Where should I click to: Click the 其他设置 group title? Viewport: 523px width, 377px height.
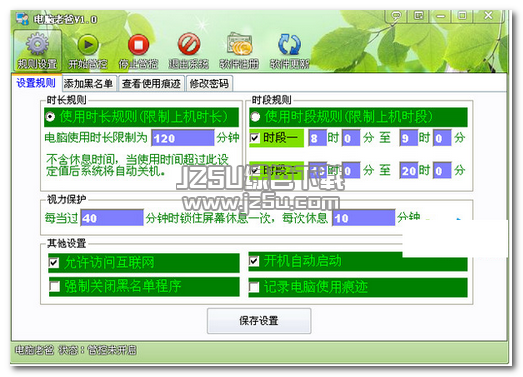(x=66, y=243)
